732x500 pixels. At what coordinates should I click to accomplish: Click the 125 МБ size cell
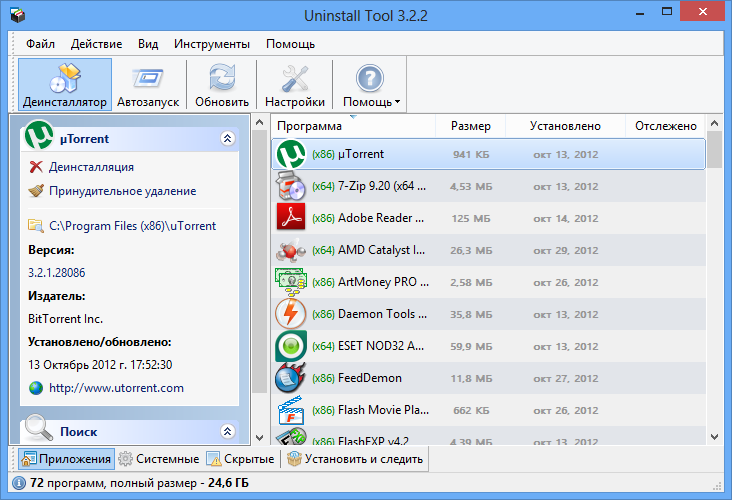(471, 218)
